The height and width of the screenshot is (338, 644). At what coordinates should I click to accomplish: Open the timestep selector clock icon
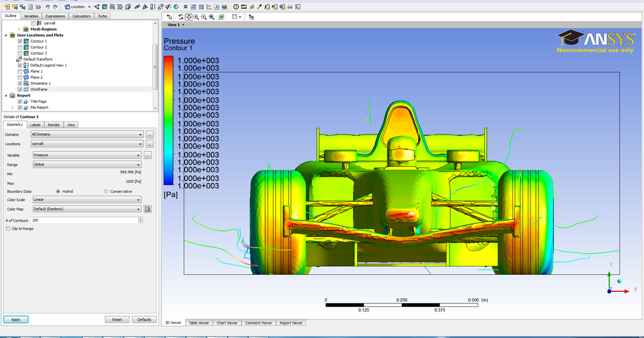236,5
